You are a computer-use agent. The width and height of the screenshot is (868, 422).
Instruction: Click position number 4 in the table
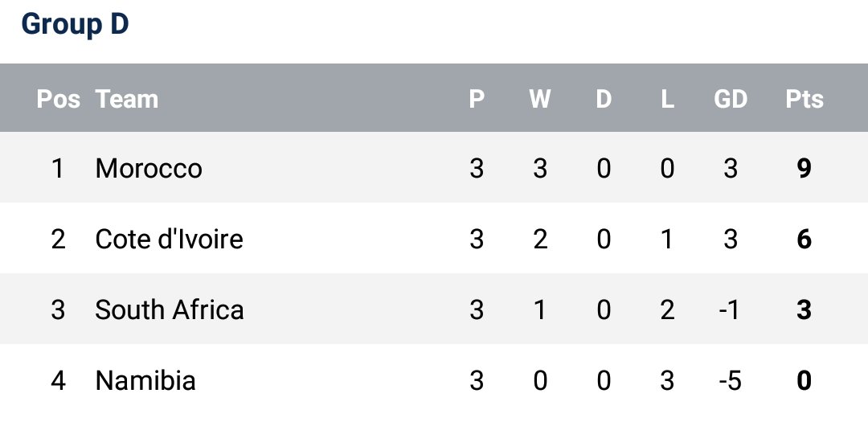tap(58, 380)
